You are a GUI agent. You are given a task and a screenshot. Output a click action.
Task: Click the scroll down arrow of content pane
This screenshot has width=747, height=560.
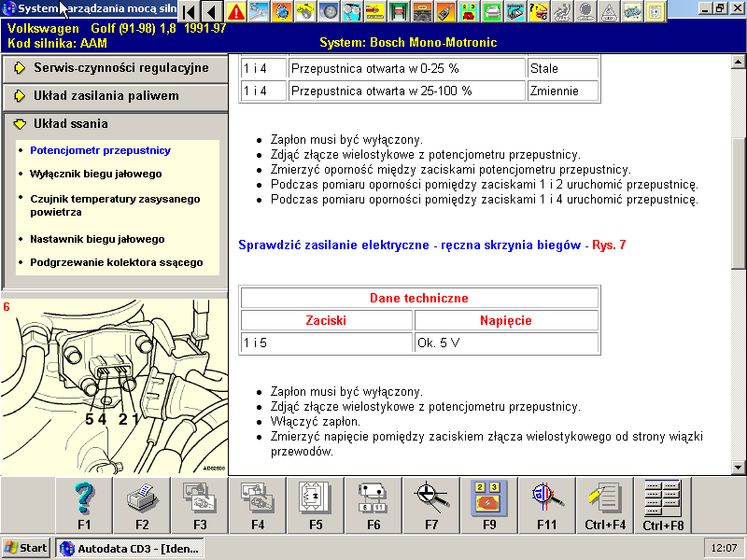[738, 468]
